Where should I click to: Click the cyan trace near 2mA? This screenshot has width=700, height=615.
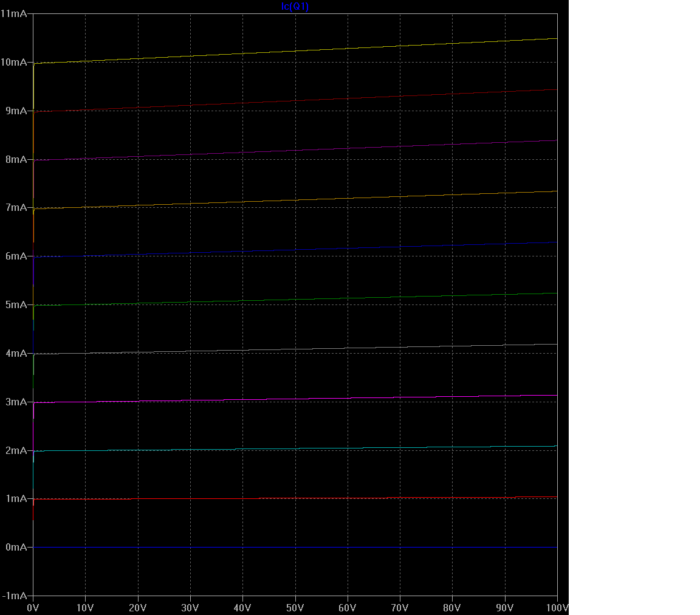(295, 448)
